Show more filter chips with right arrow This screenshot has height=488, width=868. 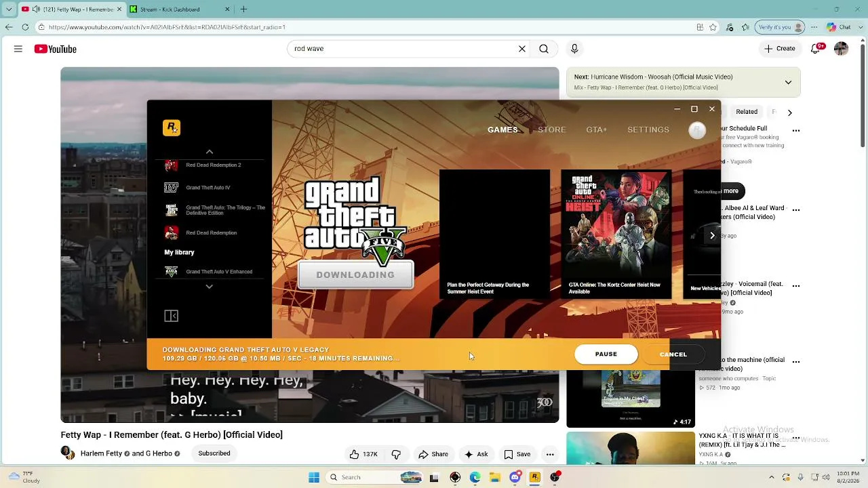click(x=789, y=113)
